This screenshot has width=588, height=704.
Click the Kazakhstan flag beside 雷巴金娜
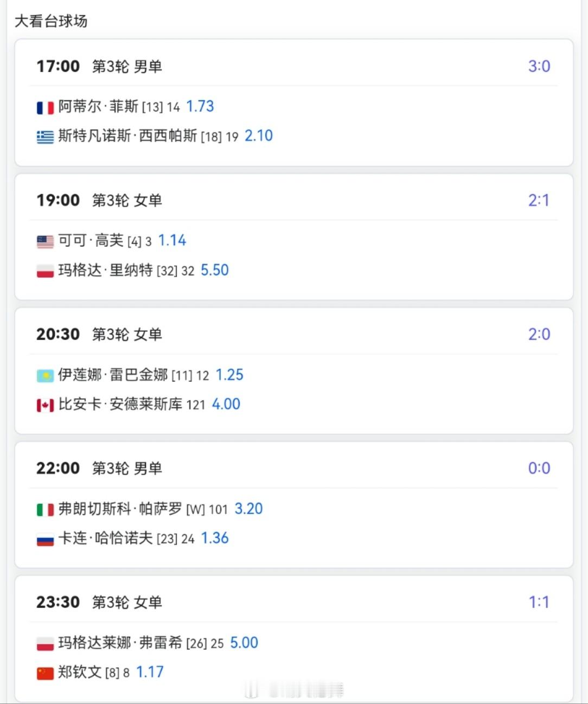point(45,375)
